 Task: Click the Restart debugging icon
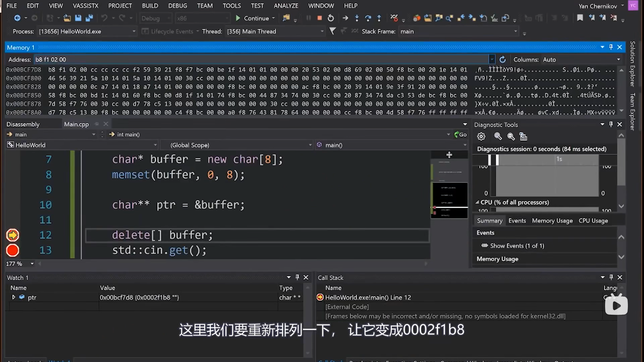331,18
